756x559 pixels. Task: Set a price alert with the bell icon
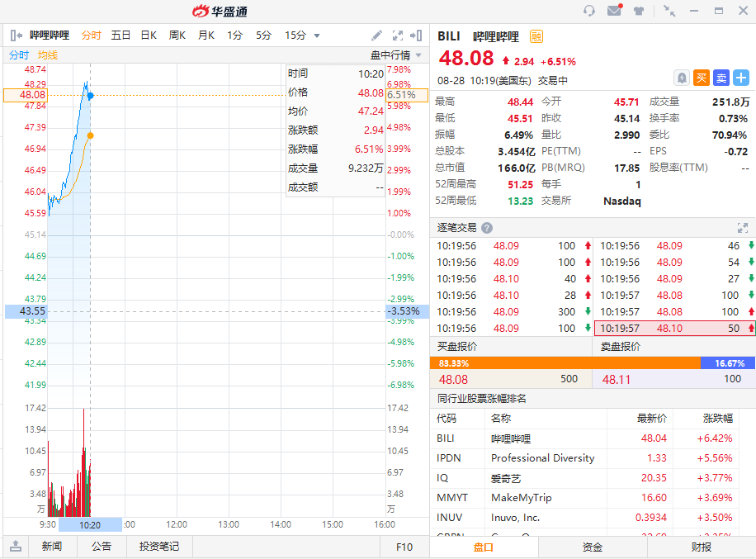point(681,77)
